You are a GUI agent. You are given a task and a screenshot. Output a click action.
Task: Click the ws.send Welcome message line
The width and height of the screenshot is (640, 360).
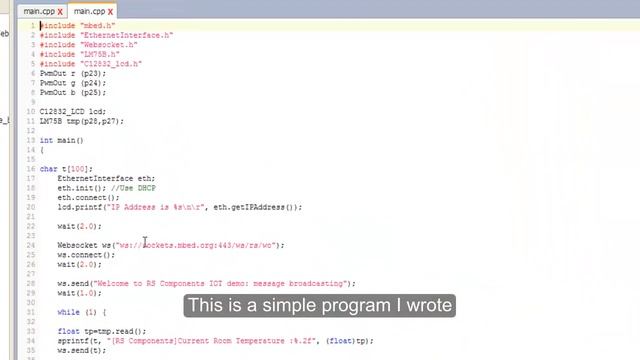207,284
